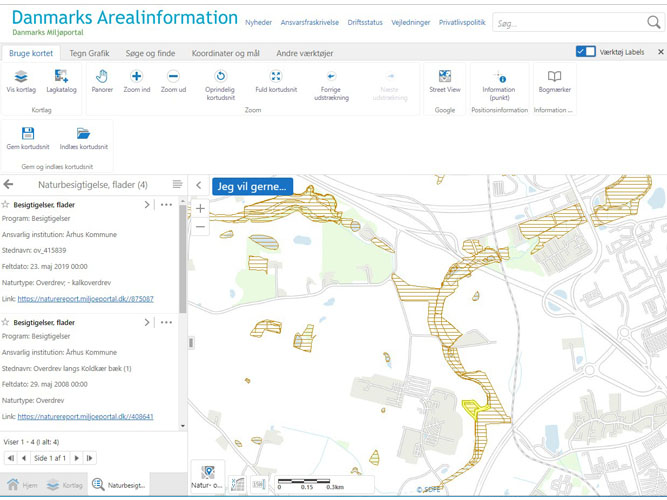
Task: Open the Koordinater og mål tab
Action: (227, 52)
